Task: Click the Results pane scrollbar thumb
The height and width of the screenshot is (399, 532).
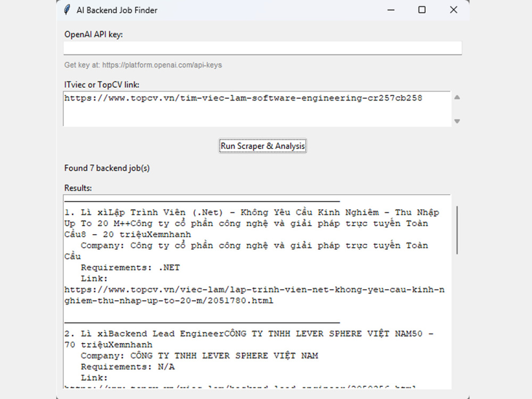Action: tap(457, 230)
